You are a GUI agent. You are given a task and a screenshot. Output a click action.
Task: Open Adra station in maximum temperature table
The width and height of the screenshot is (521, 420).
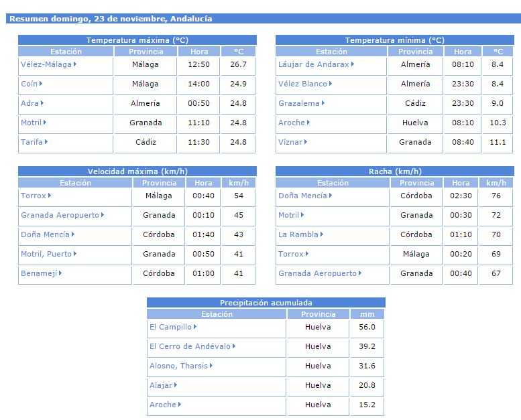pyautogui.click(x=32, y=103)
